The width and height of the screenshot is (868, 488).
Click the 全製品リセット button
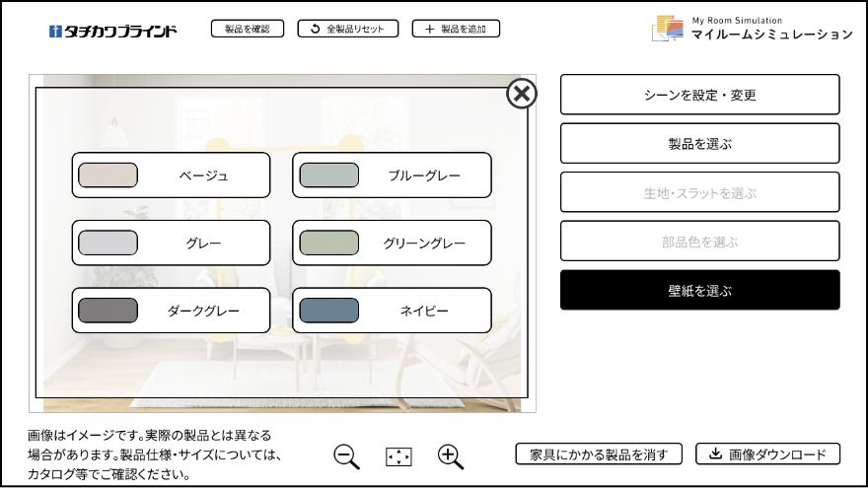(347, 29)
